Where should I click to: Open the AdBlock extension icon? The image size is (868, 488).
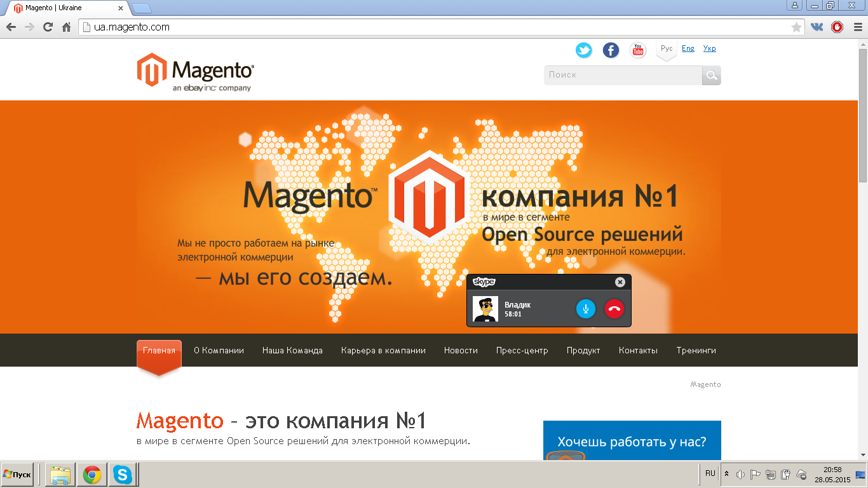click(837, 27)
